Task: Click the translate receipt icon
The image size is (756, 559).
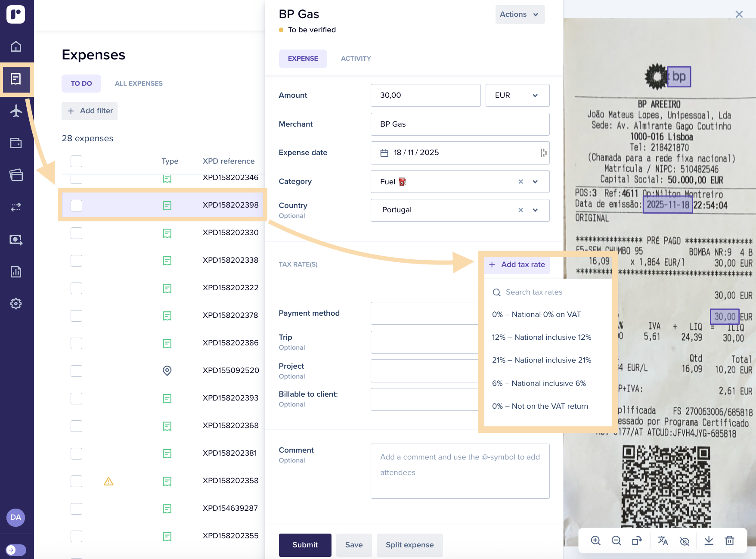Action: (x=663, y=540)
